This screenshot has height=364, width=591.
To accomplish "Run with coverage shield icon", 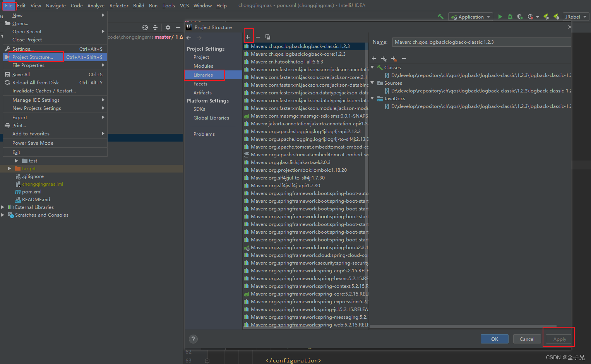I will click(x=520, y=17).
